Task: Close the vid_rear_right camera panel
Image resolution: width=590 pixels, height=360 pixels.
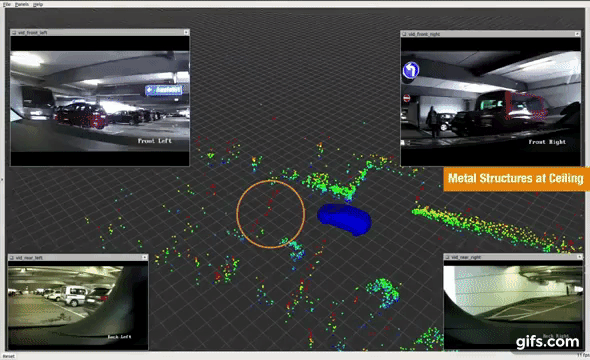Action: [x=579, y=257]
